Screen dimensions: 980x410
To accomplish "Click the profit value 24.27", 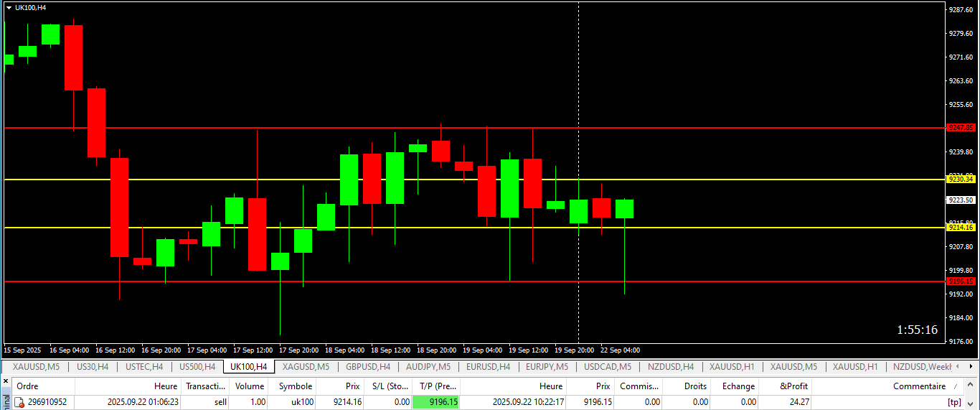I will (799, 402).
